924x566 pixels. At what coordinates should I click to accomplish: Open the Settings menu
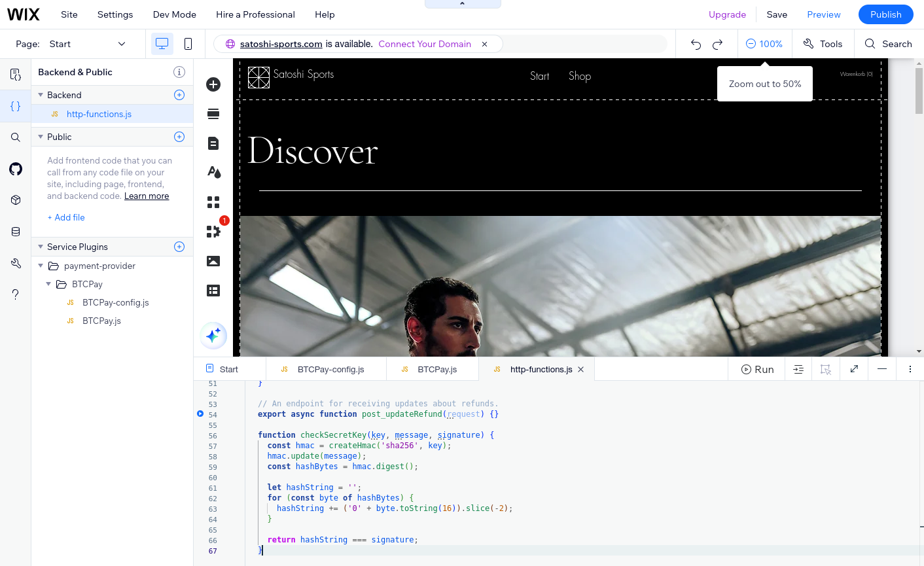tap(115, 14)
